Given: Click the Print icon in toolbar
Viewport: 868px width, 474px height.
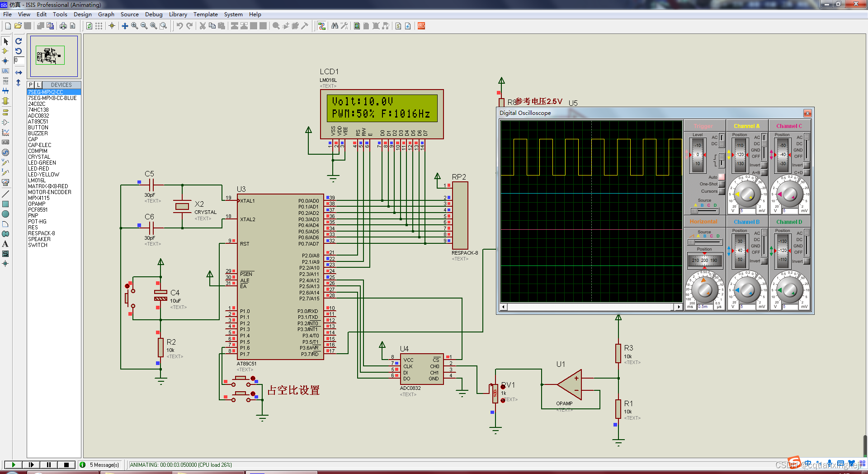Looking at the screenshot, I should click(x=63, y=26).
